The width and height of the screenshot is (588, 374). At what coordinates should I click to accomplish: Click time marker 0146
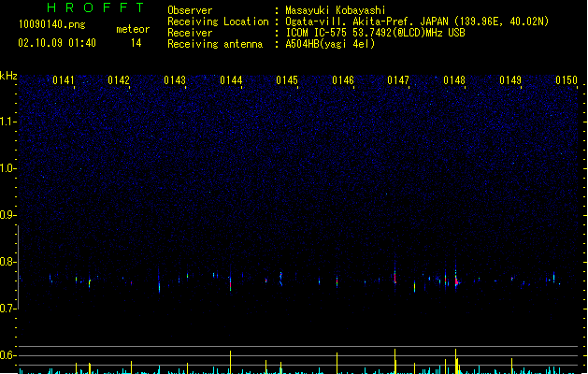coord(343,80)
